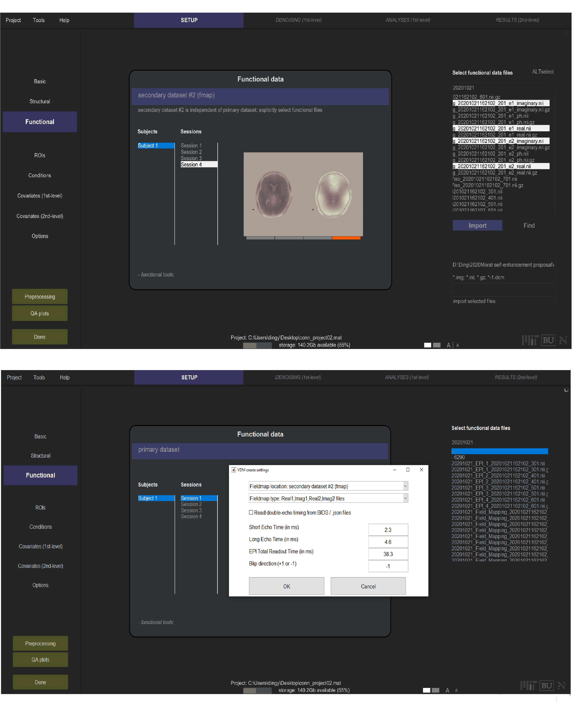Select the highlighted e1_imaginary.nii file entry

pos(501,103)
